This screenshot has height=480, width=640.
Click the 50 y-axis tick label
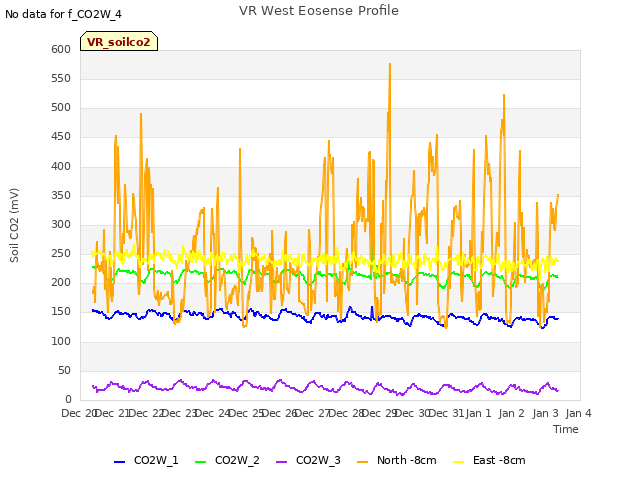point(64,370)
